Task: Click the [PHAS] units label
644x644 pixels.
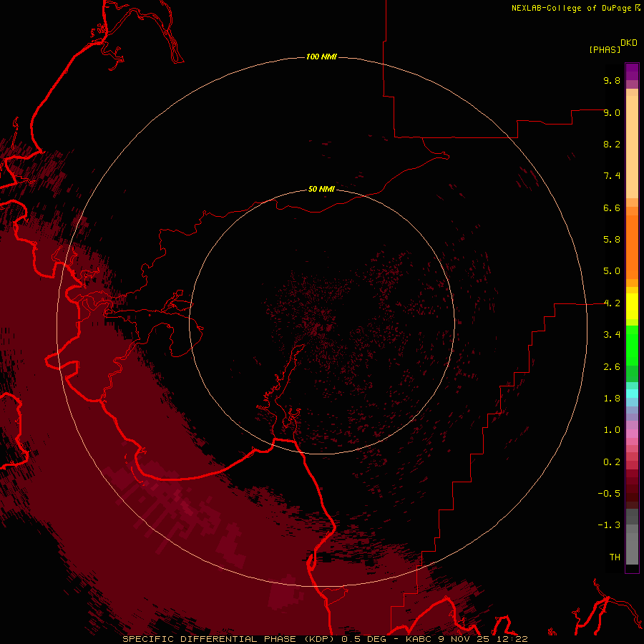Action: coord(605,49)
